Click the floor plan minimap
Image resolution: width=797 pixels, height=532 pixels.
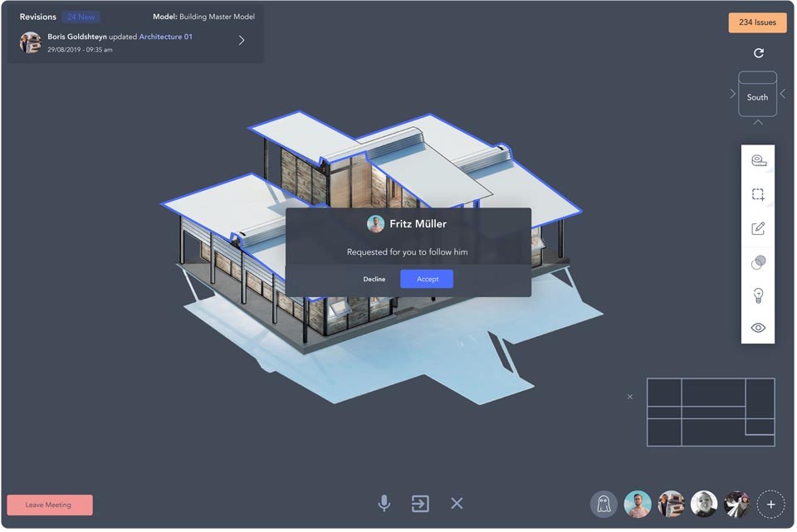coord(711,412)
